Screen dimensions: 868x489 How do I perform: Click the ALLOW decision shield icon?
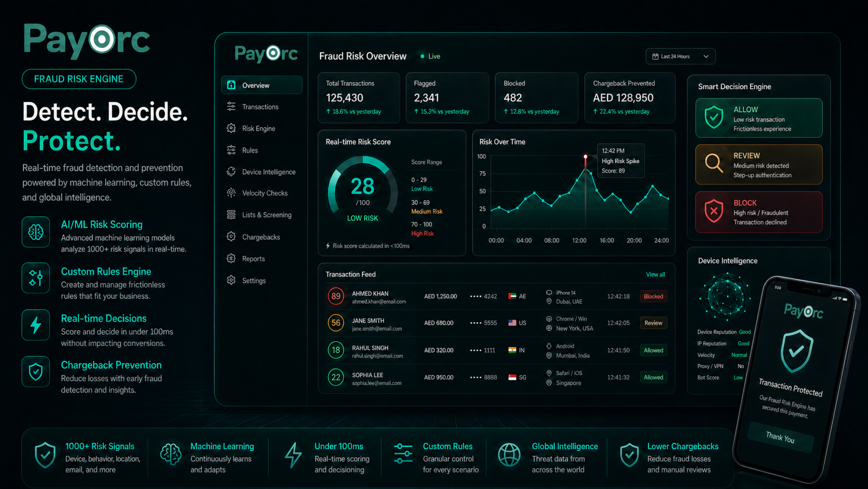[714, 117]
